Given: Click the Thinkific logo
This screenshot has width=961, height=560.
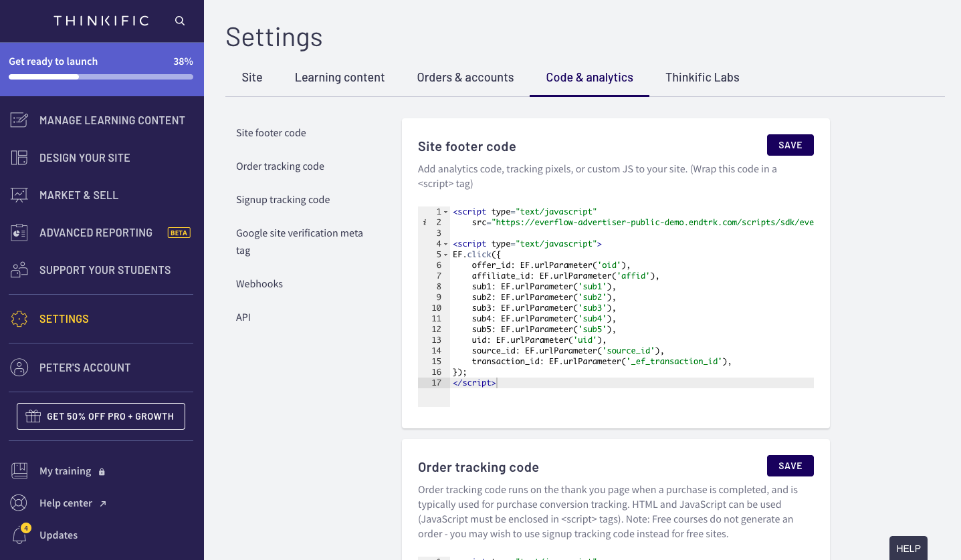Looking at the screenshot, I should (x=101, y=21).
